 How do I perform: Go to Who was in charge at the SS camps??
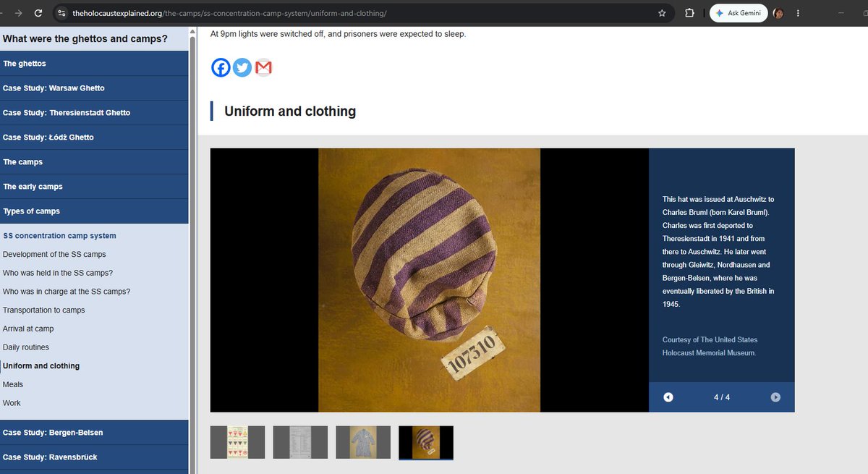pos(67,292)
